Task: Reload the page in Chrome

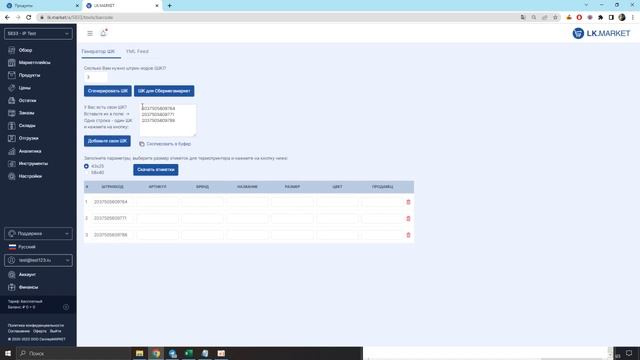Action: click(x=29, y=18)
